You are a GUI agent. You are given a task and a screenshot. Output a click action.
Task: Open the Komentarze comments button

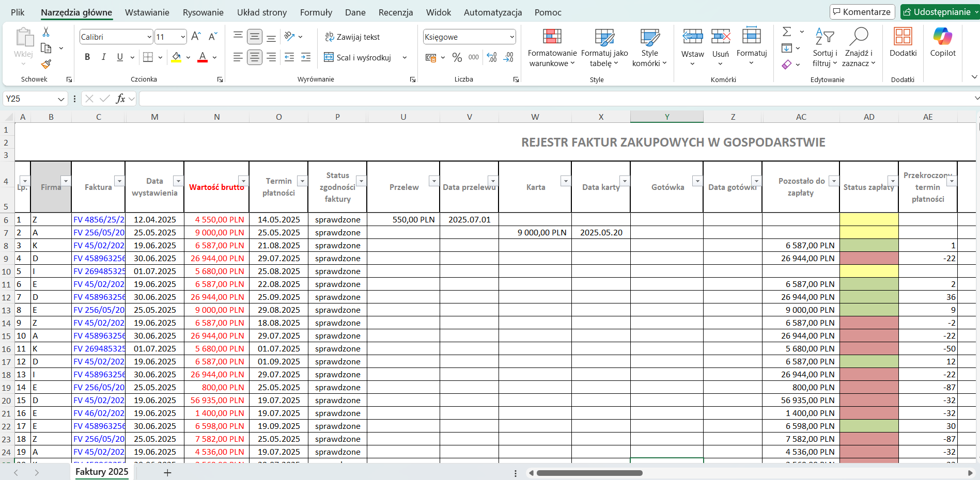click(861, 12)
